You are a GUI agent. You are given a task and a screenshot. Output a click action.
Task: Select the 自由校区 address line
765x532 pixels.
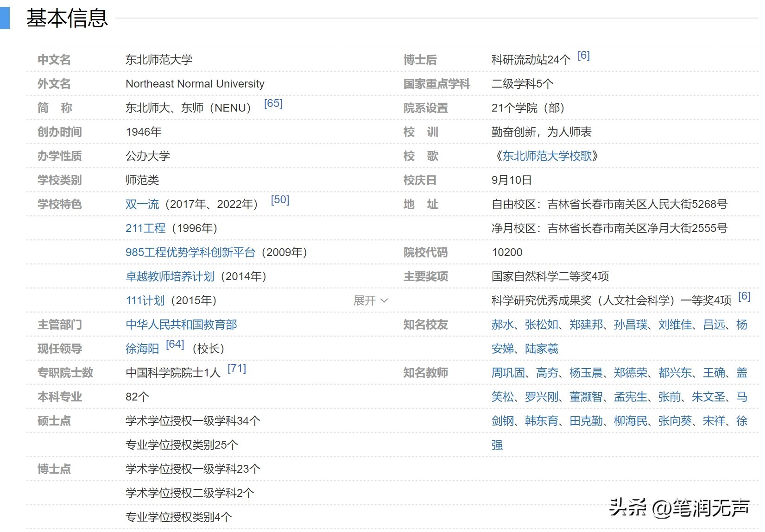609,204
